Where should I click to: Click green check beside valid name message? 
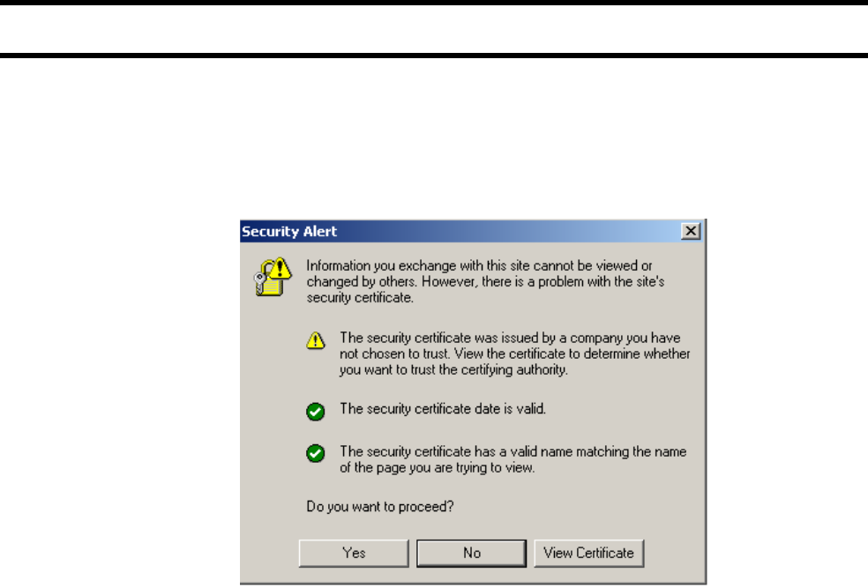pos(316,454)
